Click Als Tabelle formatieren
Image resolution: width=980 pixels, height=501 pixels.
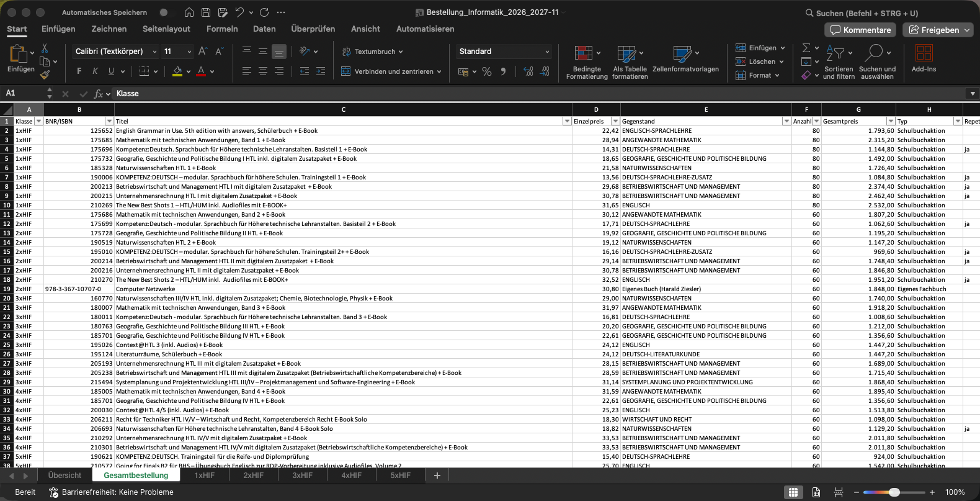[630, 62]
